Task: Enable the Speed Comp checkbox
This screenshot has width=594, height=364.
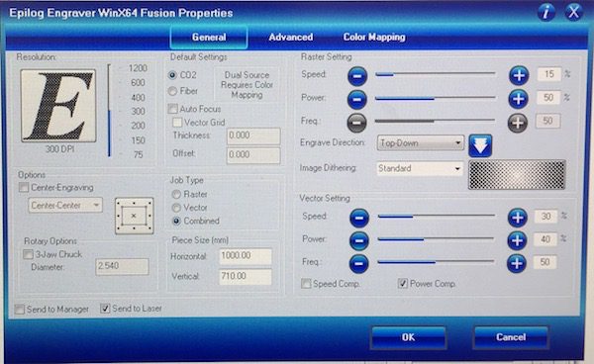Action: tap(306, 284)
